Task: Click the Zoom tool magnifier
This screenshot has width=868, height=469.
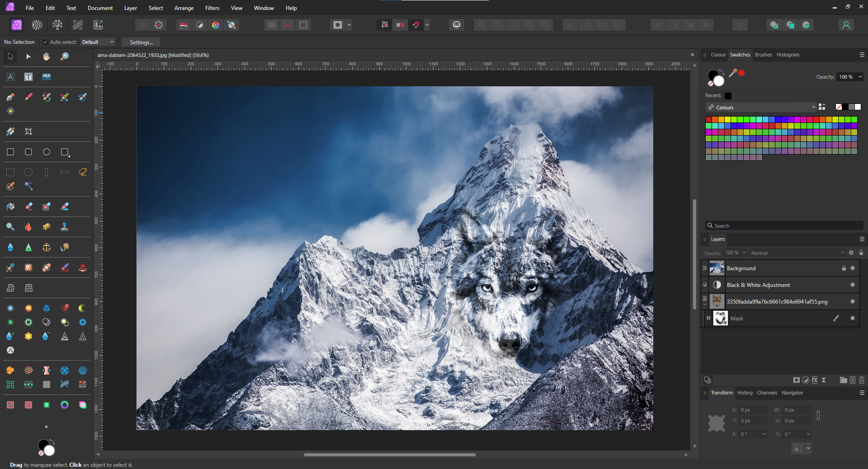Action: (x=65, y=56)
